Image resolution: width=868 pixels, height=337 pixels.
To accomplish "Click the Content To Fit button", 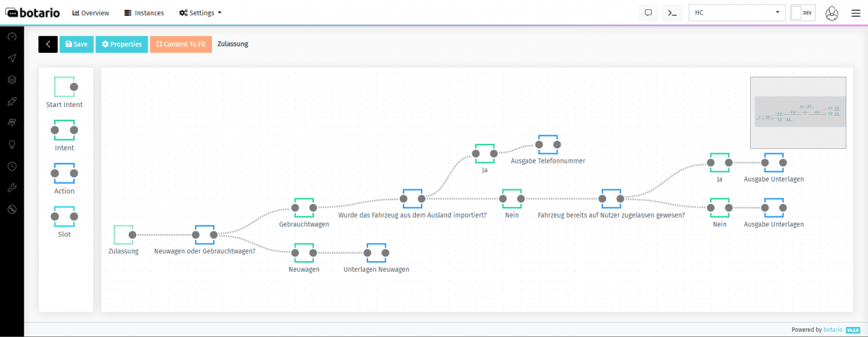I will tap(181, 44).
